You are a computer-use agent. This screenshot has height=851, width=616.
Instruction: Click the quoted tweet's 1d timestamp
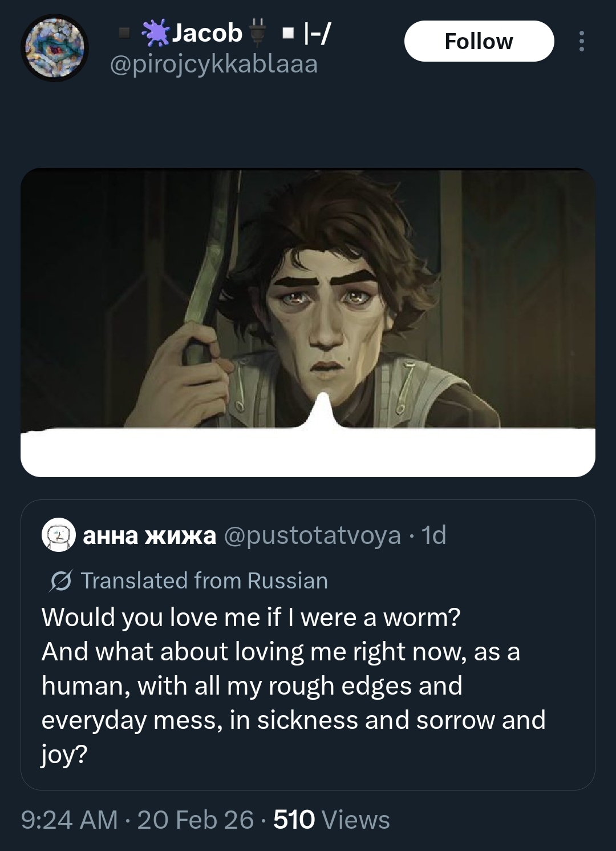pyautogui.click(x=433, y=535)
